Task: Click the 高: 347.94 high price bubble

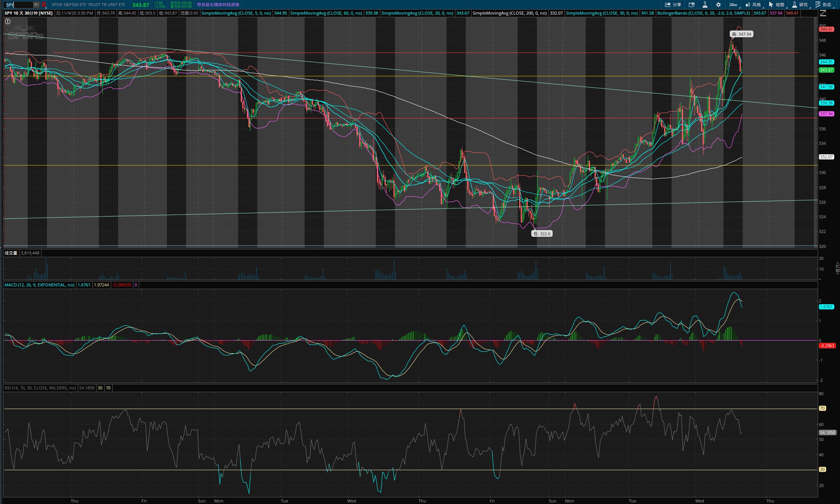Action: pyautogui.click(x=742, y=34)
